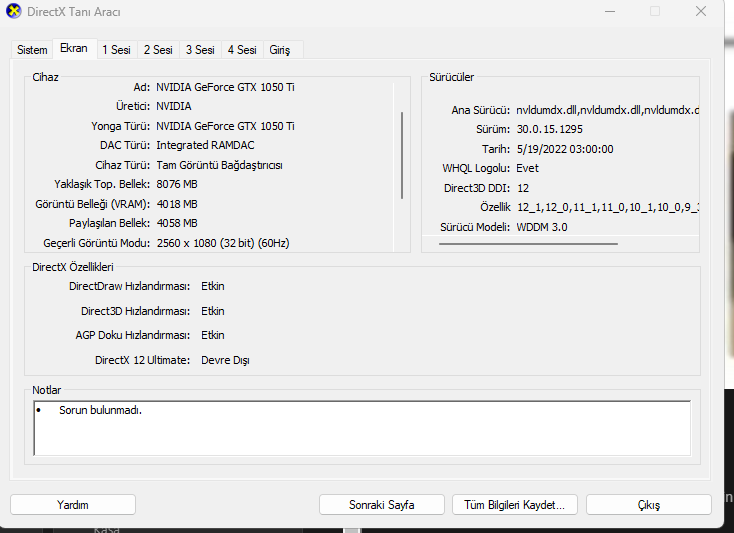Open the 2 Sesi tab
Screen dimensions: 734x533
tap(158, 50)
